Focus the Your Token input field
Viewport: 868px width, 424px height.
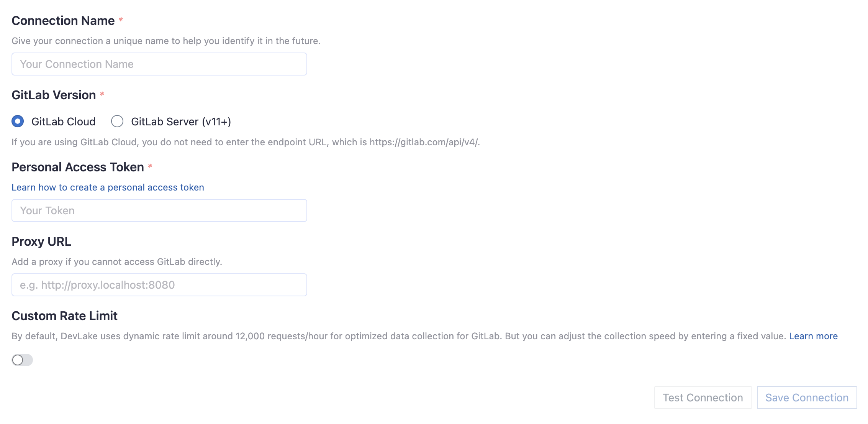click(x=159, y=210)
